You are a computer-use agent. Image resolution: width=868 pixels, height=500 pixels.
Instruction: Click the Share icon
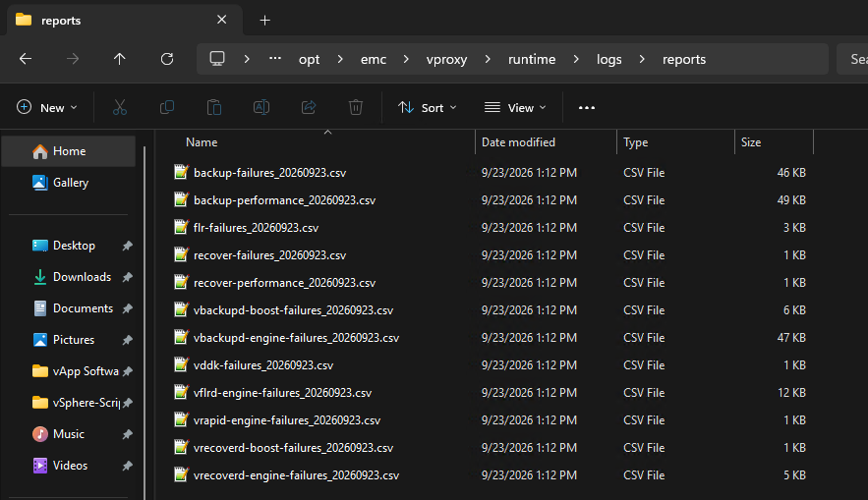point(309,107)
